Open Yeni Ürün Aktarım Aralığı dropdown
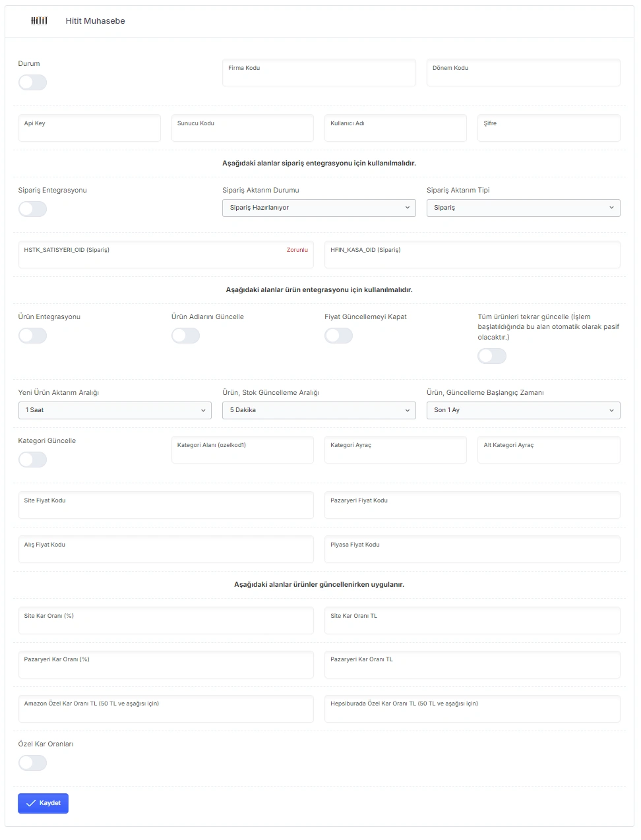 tap(115, 410)
